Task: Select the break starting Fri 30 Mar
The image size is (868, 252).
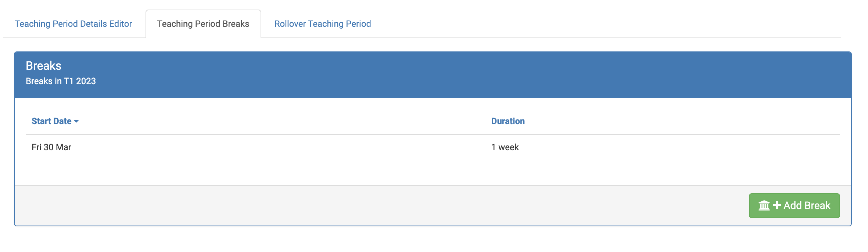Action: 51,147
